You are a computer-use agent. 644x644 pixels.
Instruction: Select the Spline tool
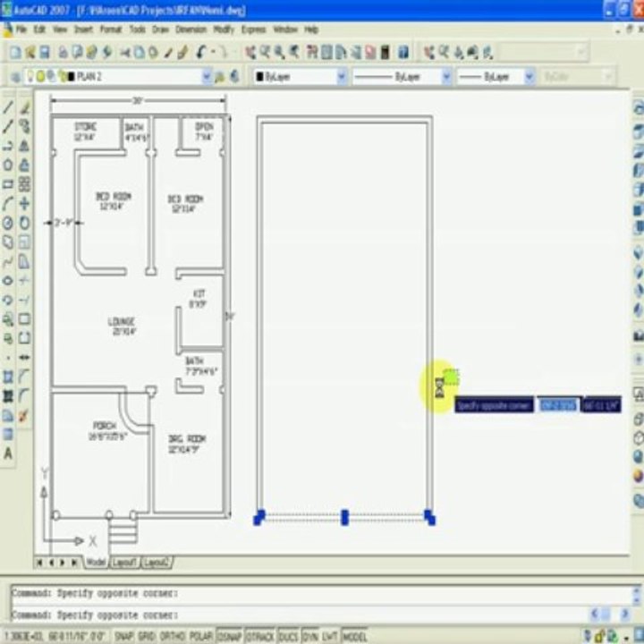[8, 261]
